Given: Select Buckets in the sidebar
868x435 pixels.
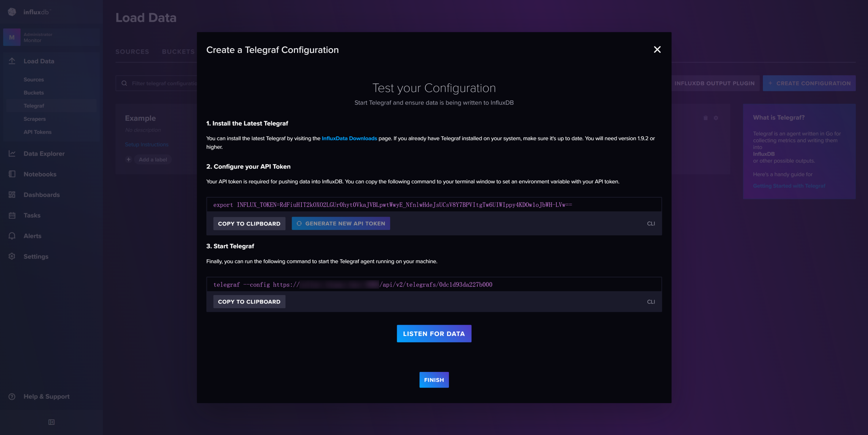Looking at the screenshot, I should point(34,93).
